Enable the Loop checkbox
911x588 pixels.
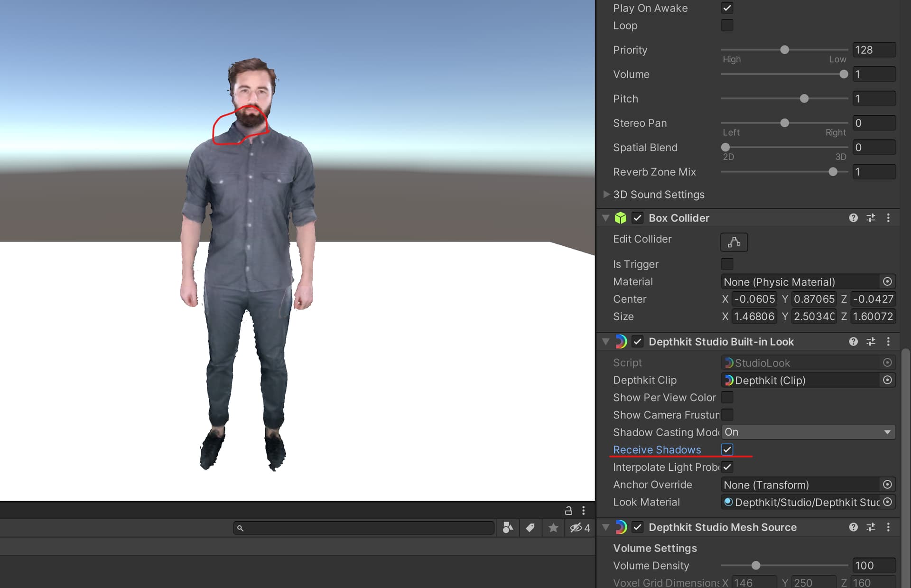pyautogui.click(x=727, y=25)
